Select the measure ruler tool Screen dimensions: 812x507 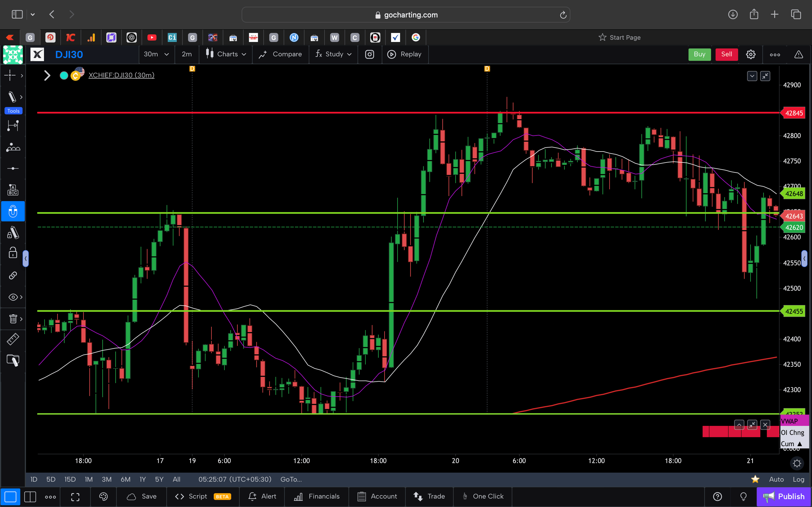pos(13,339)
